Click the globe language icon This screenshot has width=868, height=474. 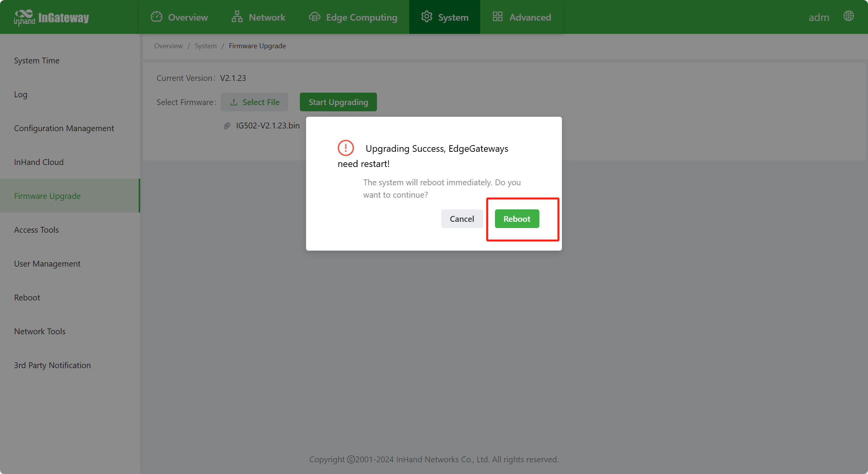849,16
